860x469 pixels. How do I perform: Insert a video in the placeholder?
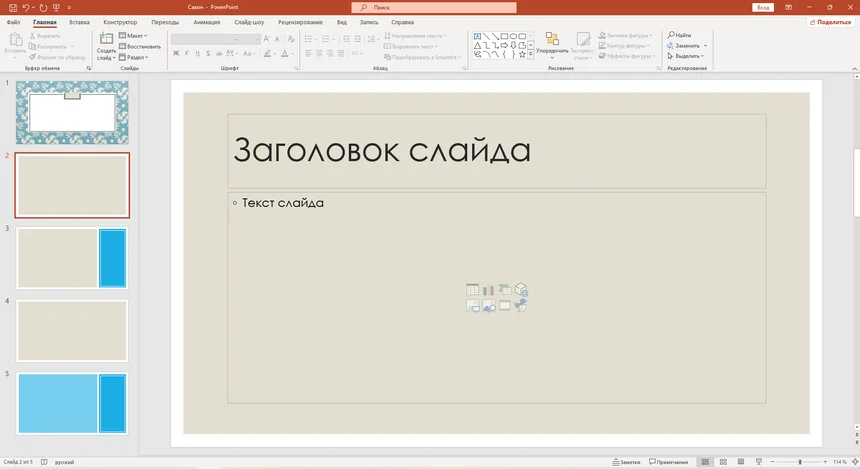[505, 306]
